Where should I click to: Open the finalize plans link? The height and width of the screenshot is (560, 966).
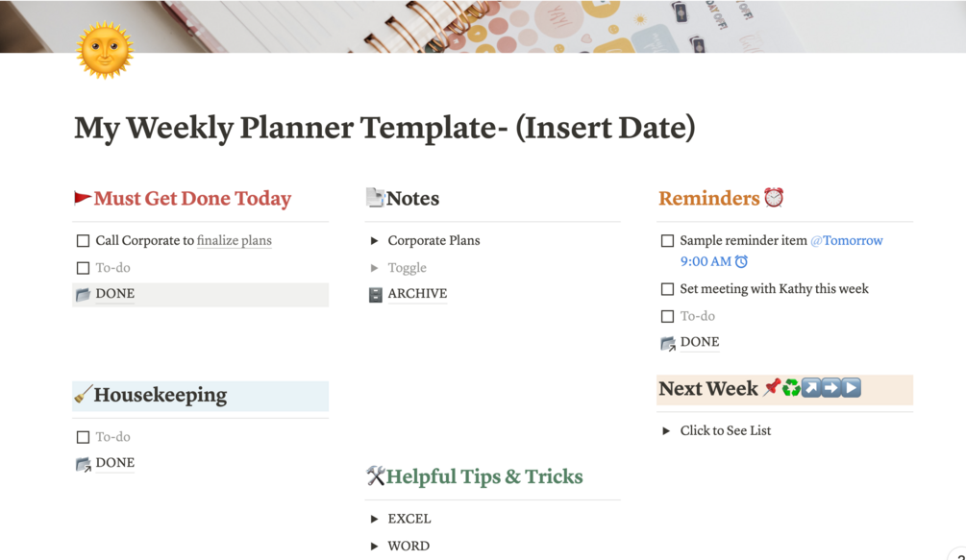coord(234,241)
